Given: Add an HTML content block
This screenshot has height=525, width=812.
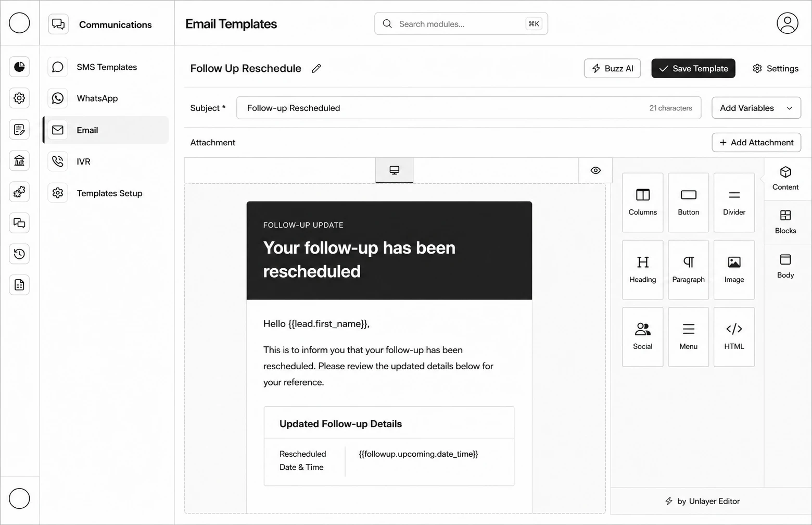Looking at the screenshot, I should point(734,337).
